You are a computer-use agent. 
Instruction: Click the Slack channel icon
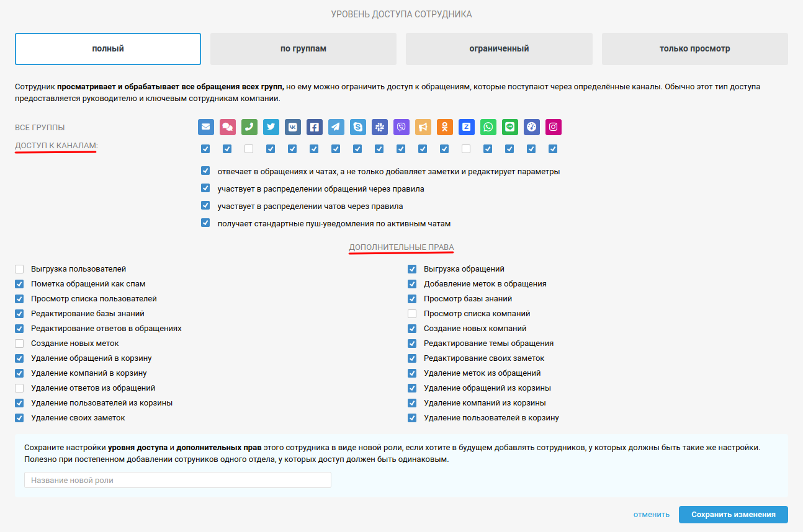pos(380,127)
